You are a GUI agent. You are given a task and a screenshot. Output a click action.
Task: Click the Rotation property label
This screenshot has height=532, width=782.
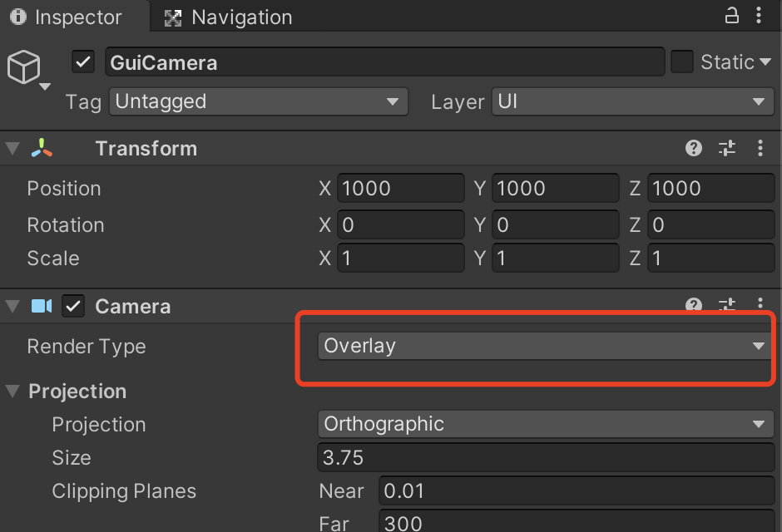pos(66,225)
